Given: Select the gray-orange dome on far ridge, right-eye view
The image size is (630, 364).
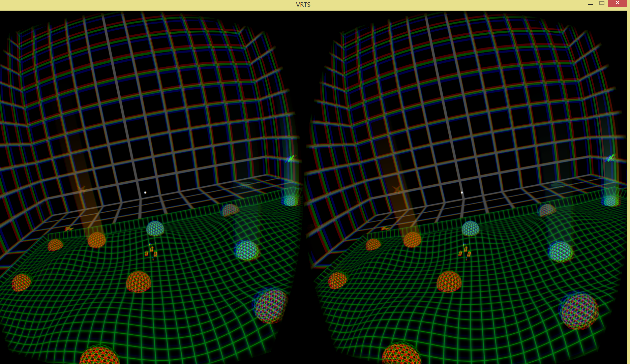Looking at the screenshot, I should (x=547, y=210).
